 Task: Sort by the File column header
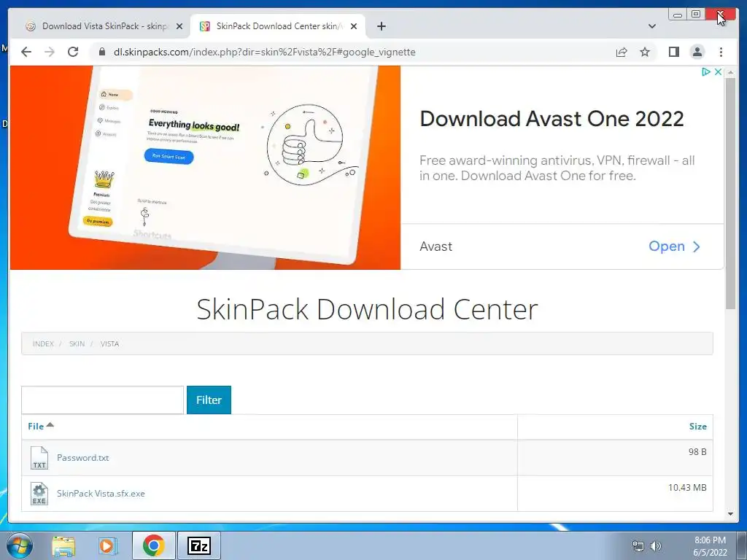[x=41, y=426]
